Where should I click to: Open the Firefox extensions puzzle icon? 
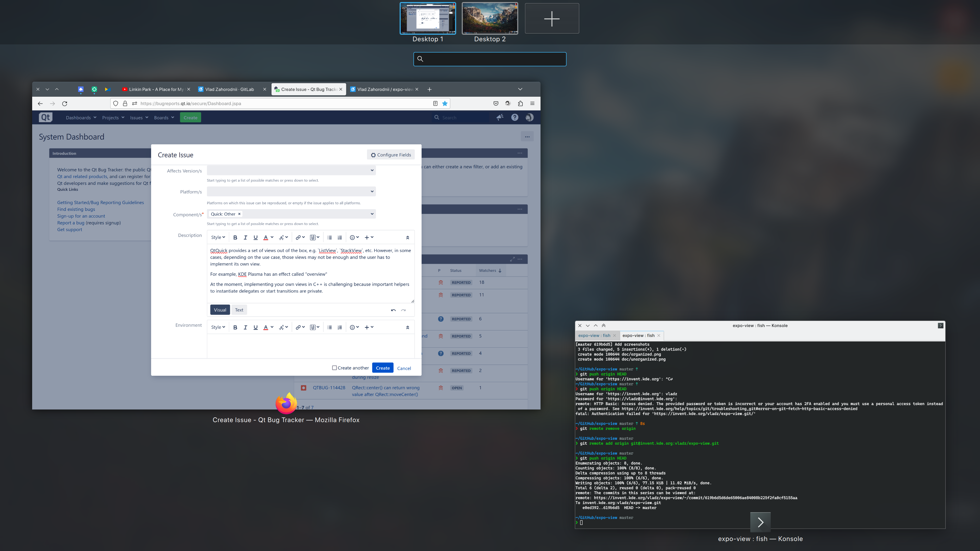click(520, 103)
